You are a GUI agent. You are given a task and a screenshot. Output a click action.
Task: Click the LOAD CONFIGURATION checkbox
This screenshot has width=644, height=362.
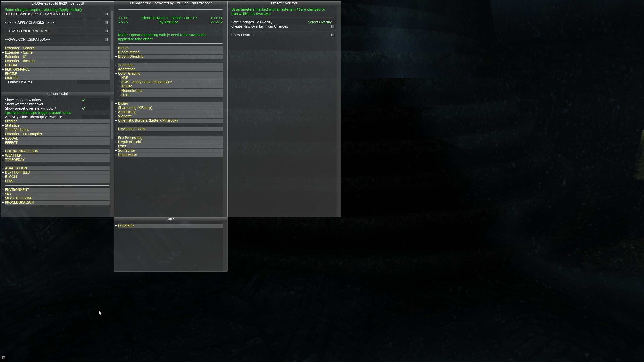[x=106, y=31]
